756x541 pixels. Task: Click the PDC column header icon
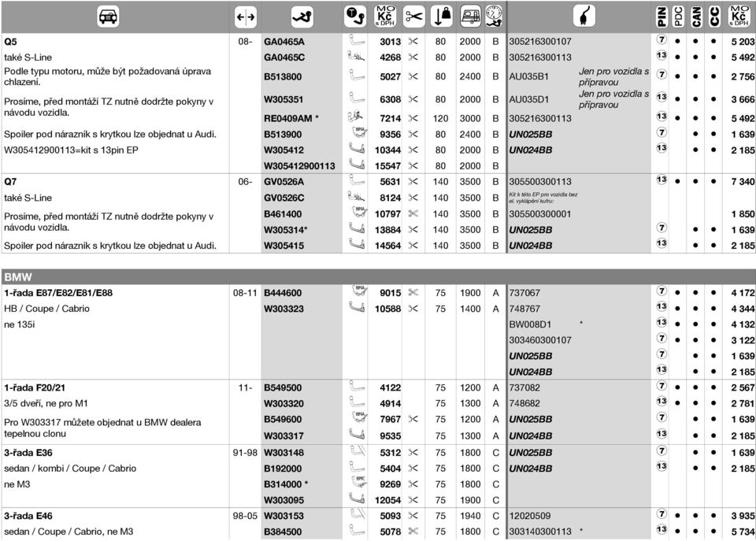click(x=678, y=17)
